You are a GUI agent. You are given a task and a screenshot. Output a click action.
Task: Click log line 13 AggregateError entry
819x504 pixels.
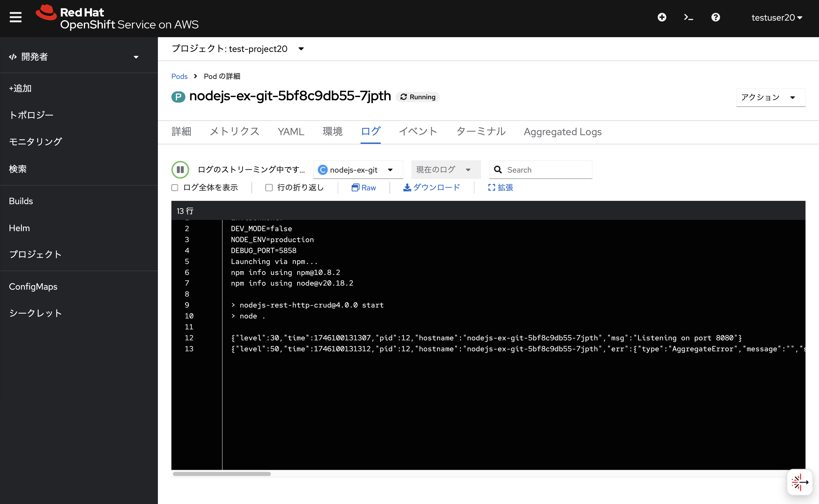click(518, 349)
